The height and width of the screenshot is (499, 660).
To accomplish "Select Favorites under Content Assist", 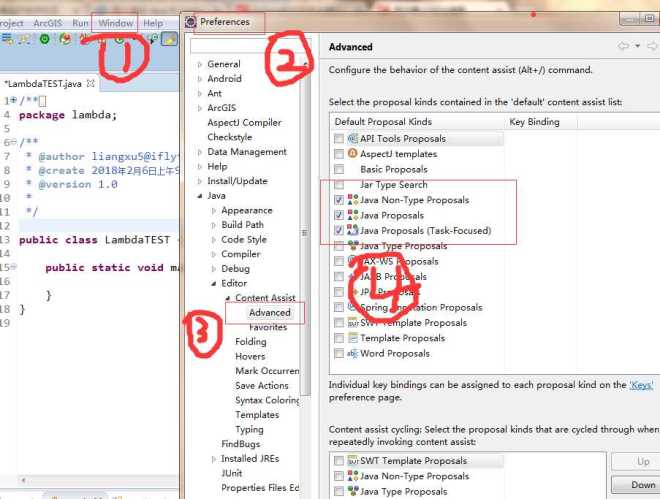I will (268, 327).
